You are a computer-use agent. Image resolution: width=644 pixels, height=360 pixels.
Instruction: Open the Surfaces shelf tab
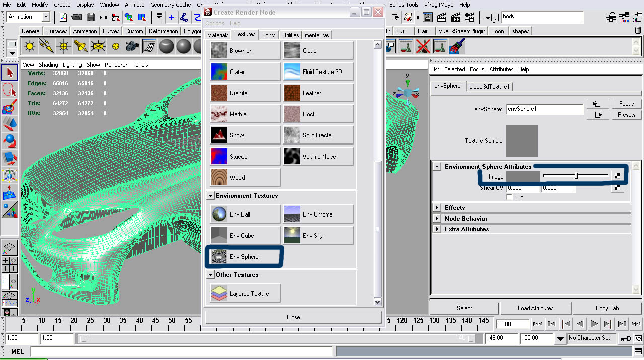click(57, 31)
